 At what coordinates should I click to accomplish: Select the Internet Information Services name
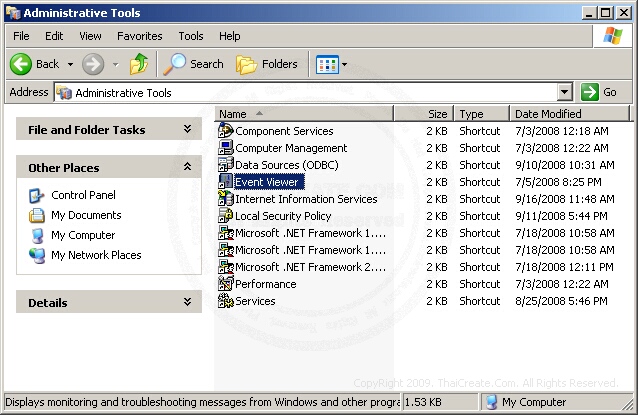[x=306, y=199]
